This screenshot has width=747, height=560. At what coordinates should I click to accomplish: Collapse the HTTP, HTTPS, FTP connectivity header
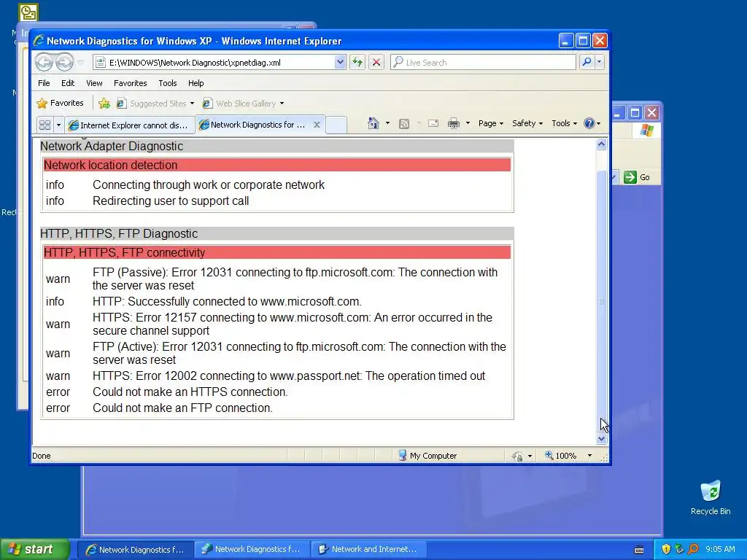point(276,252)
